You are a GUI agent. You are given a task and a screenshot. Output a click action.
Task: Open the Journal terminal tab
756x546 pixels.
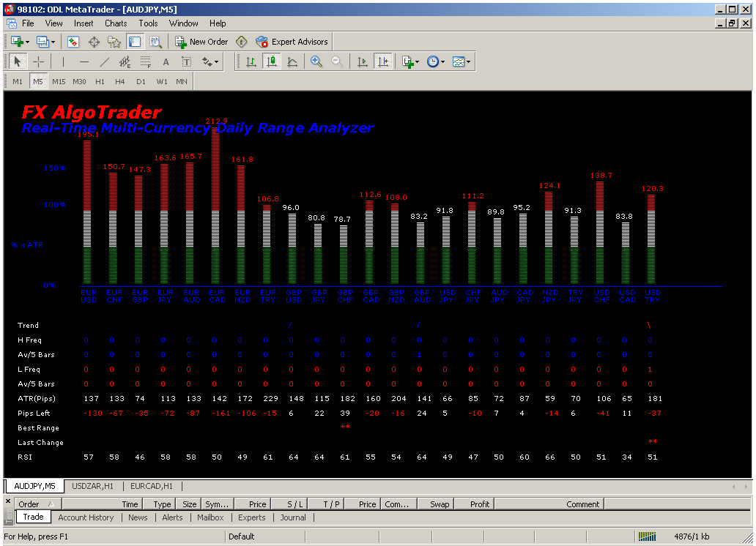293,517
